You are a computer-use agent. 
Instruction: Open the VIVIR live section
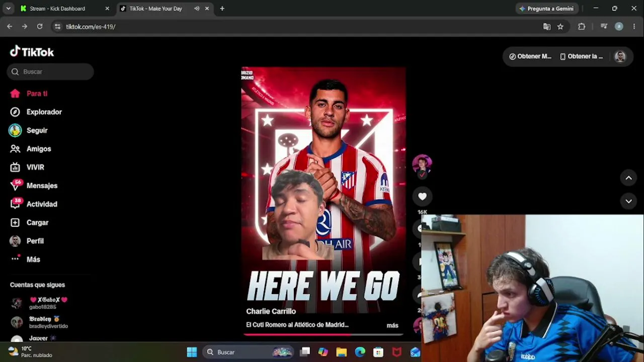coord(27,167)
